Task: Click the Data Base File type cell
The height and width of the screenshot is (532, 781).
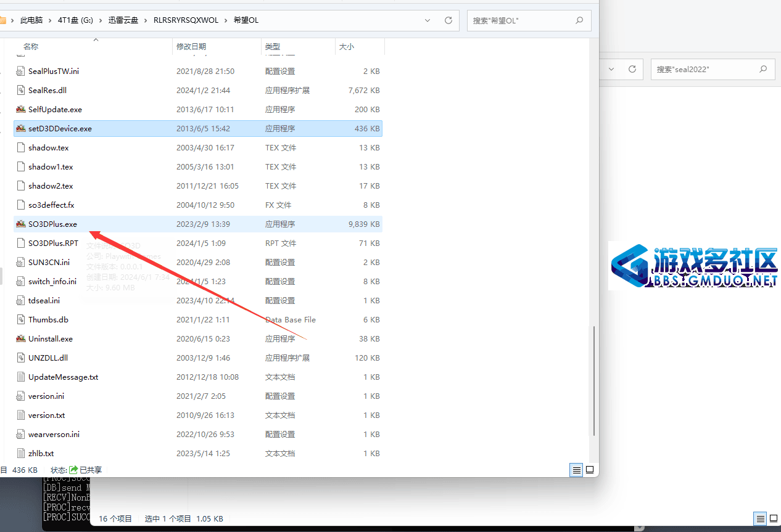Action: (291, 319)
